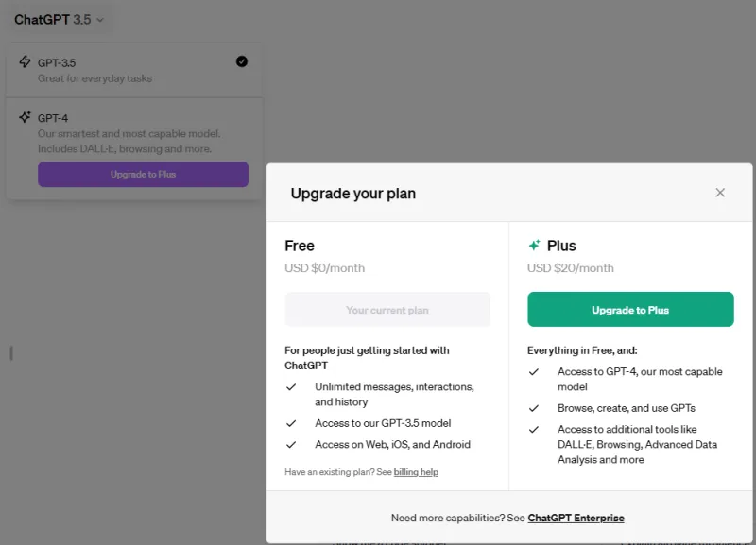Click checkmark beside Access to GPT-4 feature
The image size is (756, 545).
pos(534,372)
